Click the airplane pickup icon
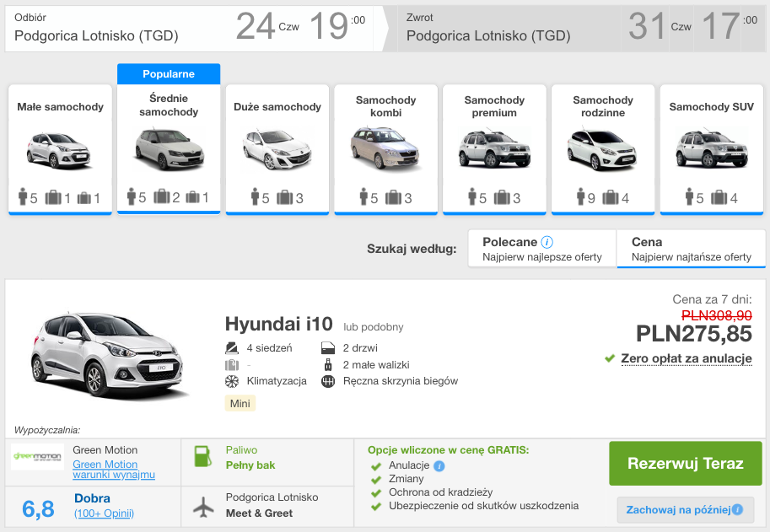Image resolution: width=770 pixels, height=532 pixels. pyautogui.click(x=203, y=507)
